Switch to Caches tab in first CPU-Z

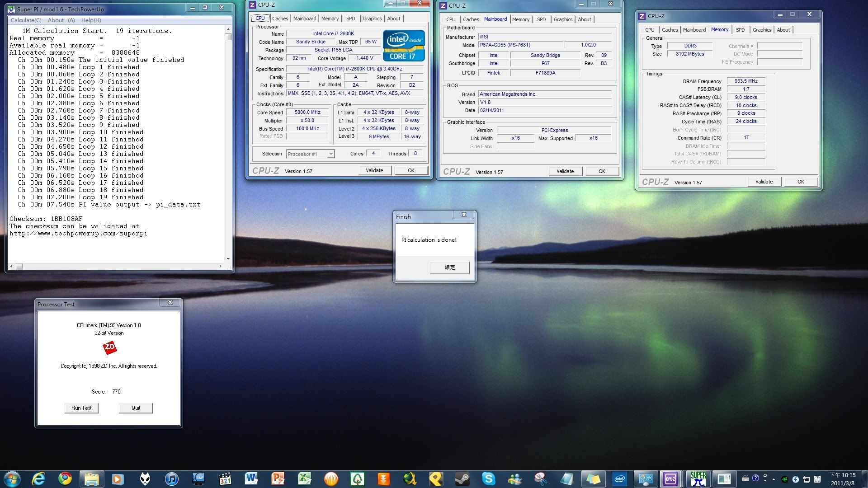[x=280, y=19]
